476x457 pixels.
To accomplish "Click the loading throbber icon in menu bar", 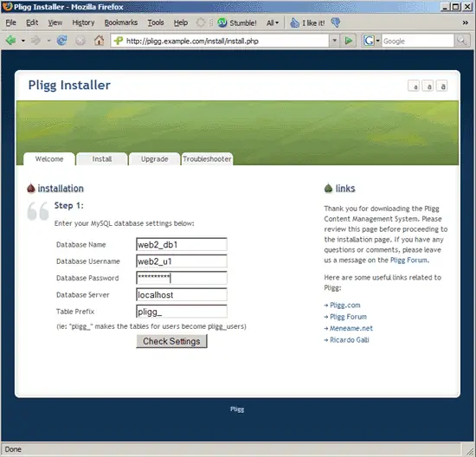I will pos(201,23).
